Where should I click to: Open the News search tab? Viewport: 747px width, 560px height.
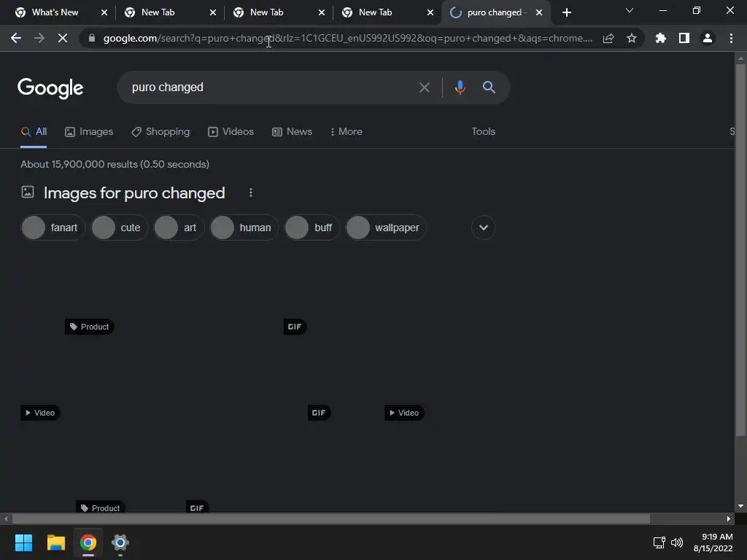[292, 131]
